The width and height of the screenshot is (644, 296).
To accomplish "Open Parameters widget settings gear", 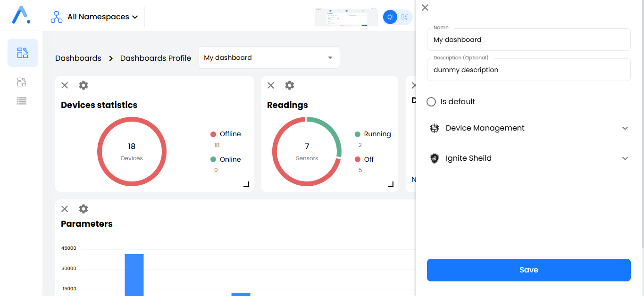I will tap(83, 209).
